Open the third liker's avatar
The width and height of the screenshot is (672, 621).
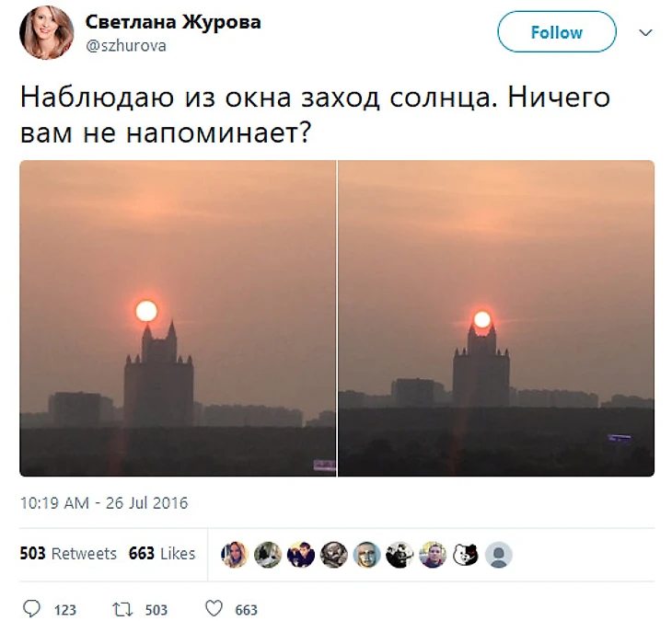click(x=301, y=555)
